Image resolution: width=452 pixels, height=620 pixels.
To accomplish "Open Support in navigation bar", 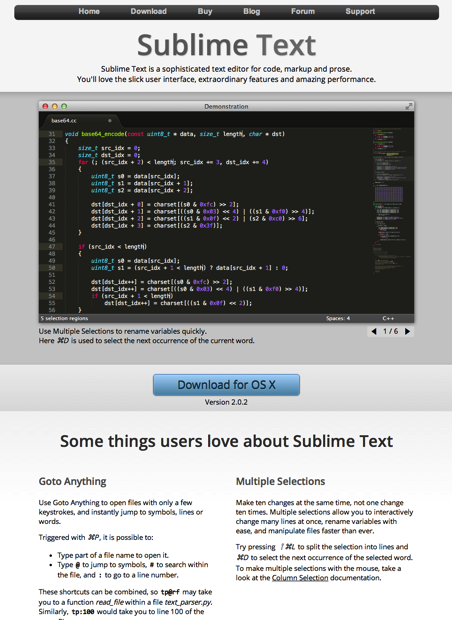I will pos(360,11).
